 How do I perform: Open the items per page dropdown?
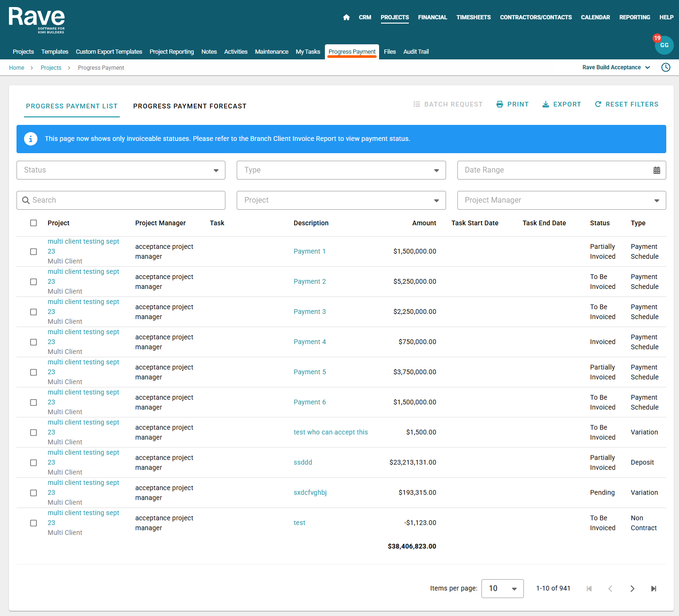point(502,589)
